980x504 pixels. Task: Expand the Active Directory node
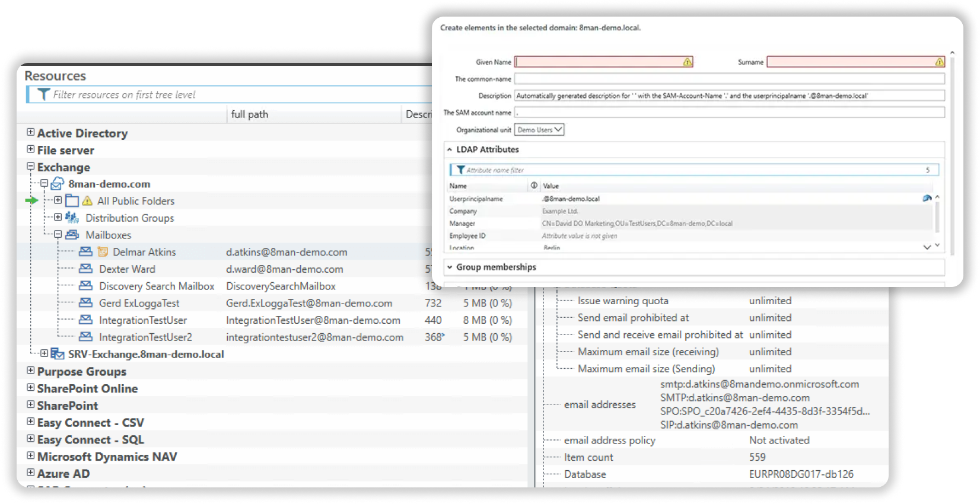pos(30,132)
